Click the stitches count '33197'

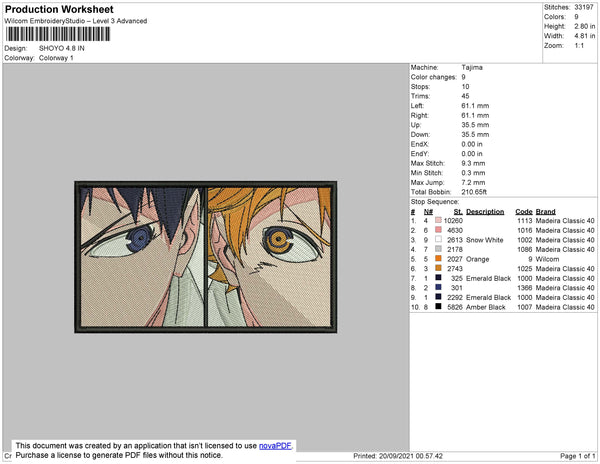pyautogui.click(x=584, y=7)
